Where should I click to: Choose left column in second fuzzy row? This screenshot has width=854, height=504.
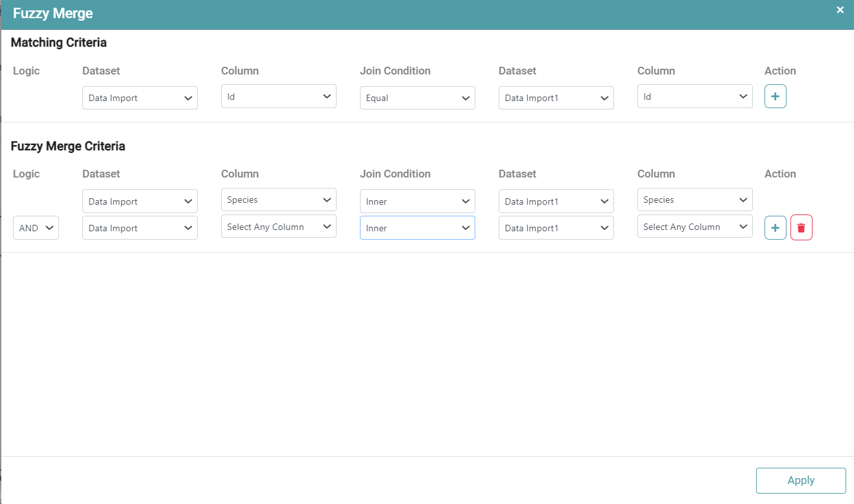pos(278,227)
